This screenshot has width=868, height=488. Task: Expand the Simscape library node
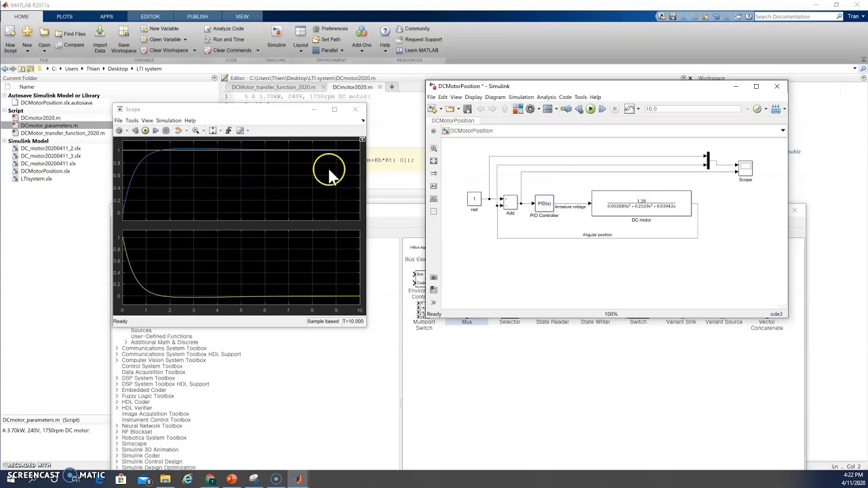(x=117, y=444)
